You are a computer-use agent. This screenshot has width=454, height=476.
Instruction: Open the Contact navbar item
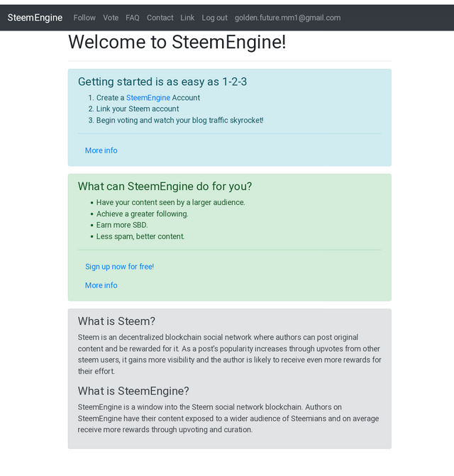(x=160, y=18)
